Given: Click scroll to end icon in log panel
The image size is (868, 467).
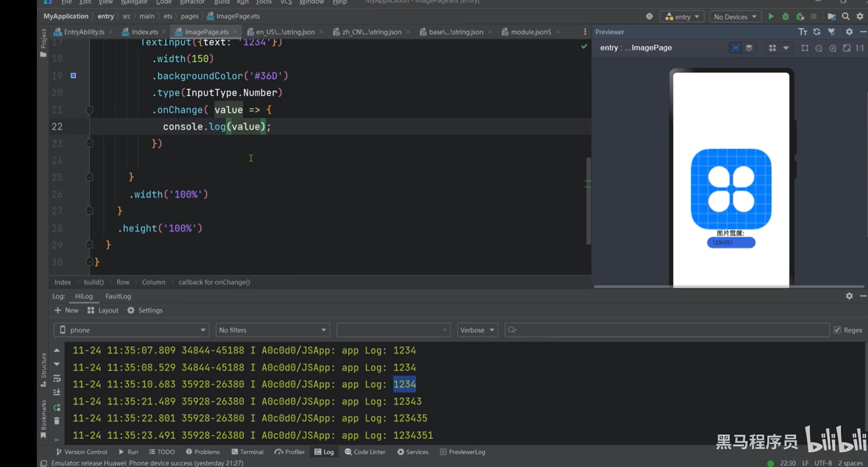Looking at the screenshot, I should tap(57, 392).
